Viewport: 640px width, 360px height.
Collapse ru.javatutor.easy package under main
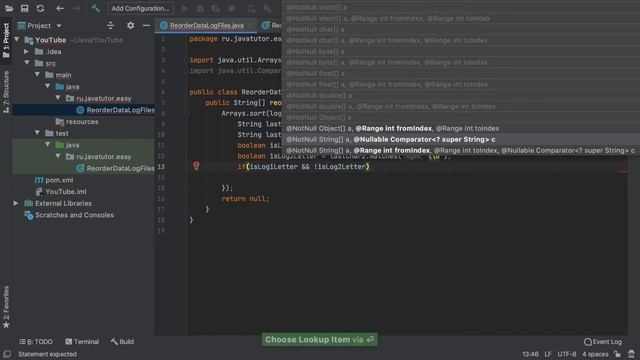coord(58,98)
